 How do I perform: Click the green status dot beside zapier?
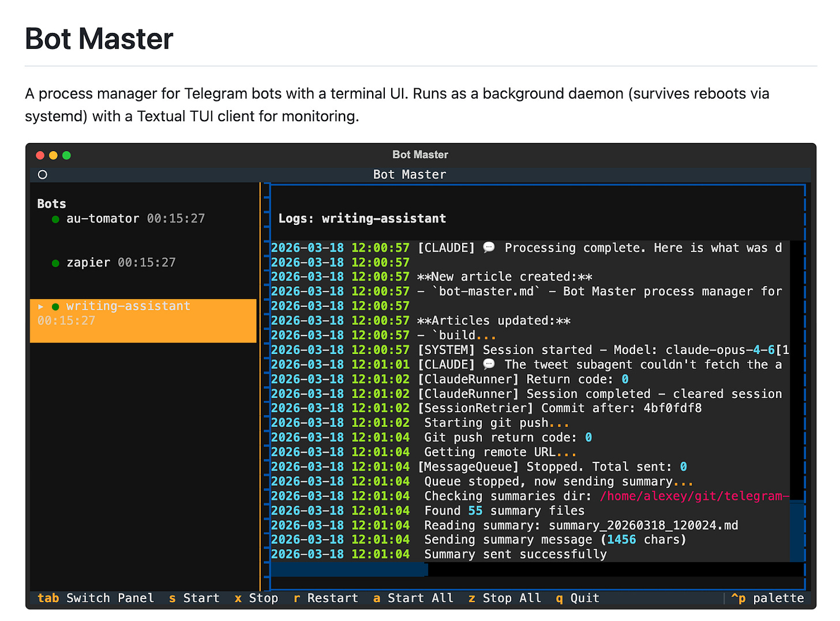point(55,263)
